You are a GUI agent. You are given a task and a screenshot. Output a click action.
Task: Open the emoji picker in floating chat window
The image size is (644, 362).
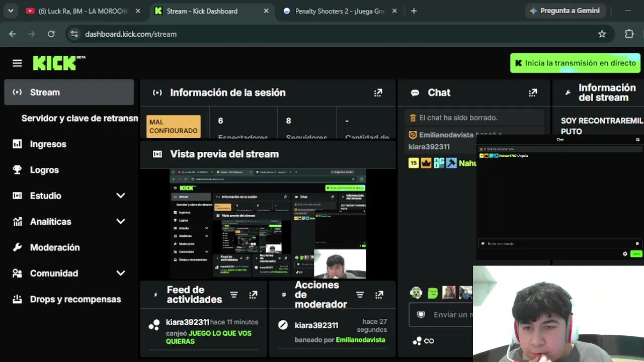point(637,244)
